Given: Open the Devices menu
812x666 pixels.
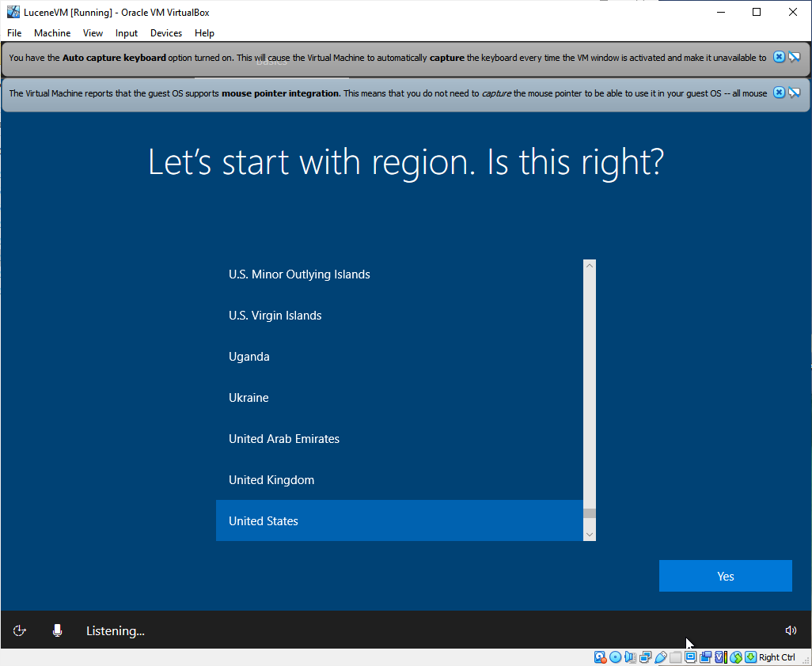Looking at the screenshot, I should (165, 33).
